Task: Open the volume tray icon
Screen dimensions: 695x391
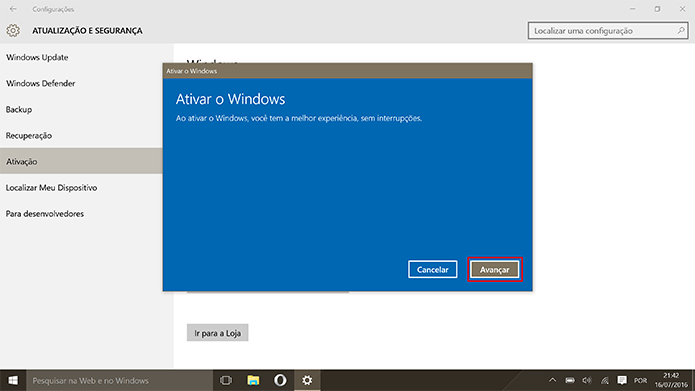Action: [587, 380]
